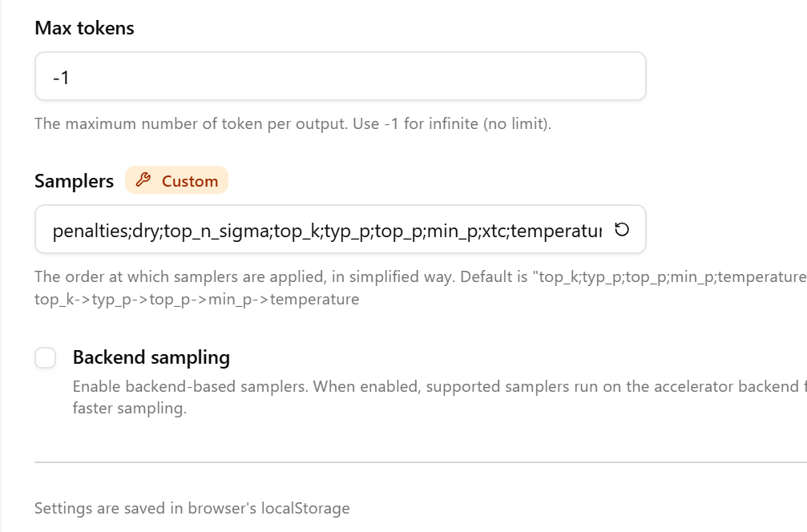Click the top_k->typ_p->top_p->min_p->temperature line
Image resolution: width=807 pixels, height=532 pixels.
click(196, 300)
